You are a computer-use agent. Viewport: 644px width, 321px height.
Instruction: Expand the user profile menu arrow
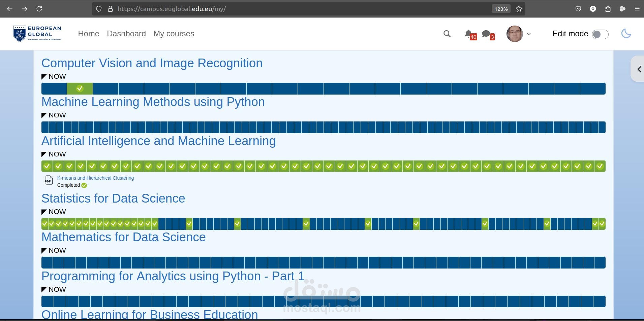tap(529, 34)
